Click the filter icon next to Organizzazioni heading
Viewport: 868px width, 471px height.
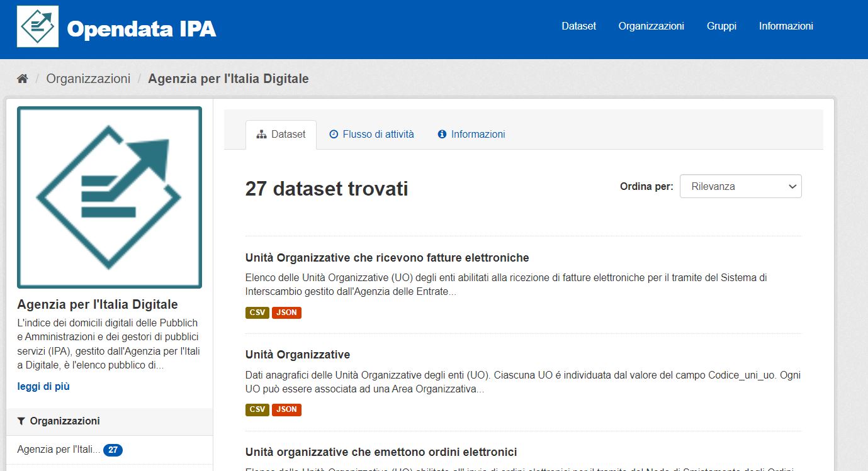(x=23, y=421)
